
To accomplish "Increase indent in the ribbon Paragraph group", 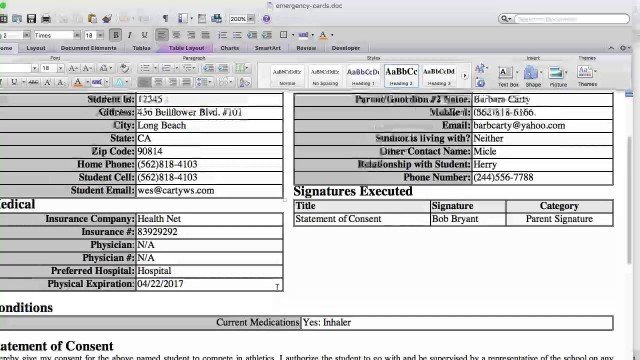I will pyautogui.click(x=223, y=68).
